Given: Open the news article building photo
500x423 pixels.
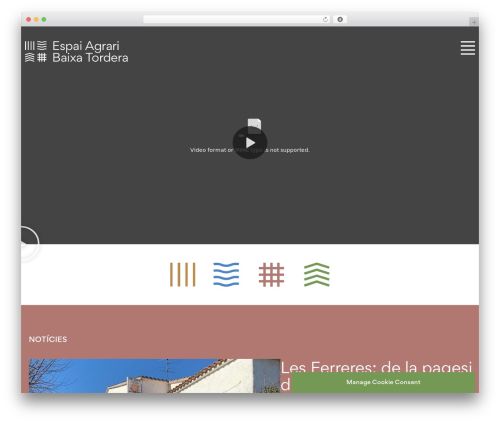Looking at the screenshot, I should point(154,376).
